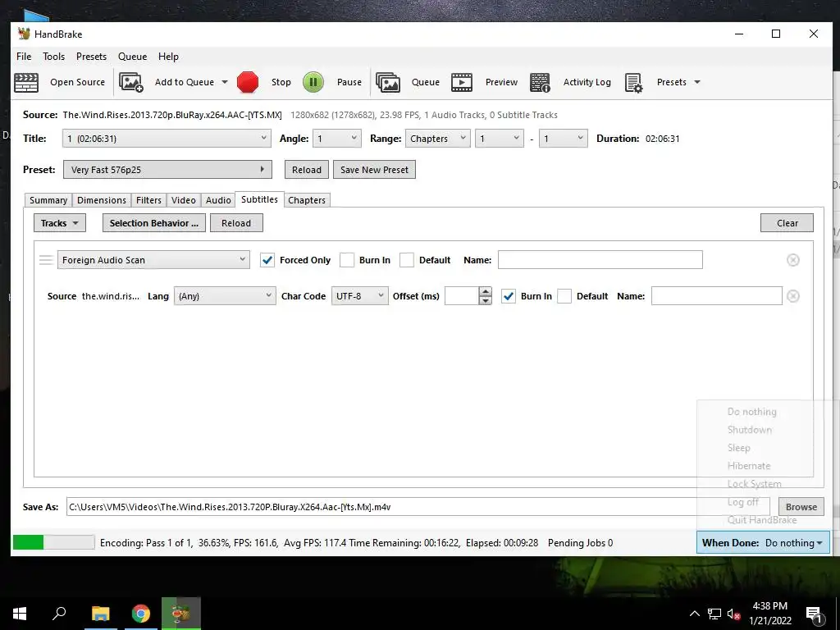This screenshot has width=840, height=630.
Task: Click the Presets list icon in toolbar
Action: [634, 83]
